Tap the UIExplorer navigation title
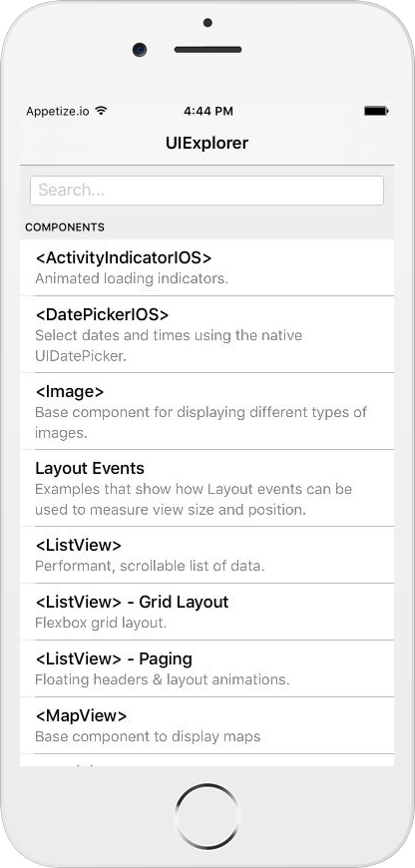Image resolution: width=415 pixels, height=868 pixels. pyautogui.click(x=207, y=143)
